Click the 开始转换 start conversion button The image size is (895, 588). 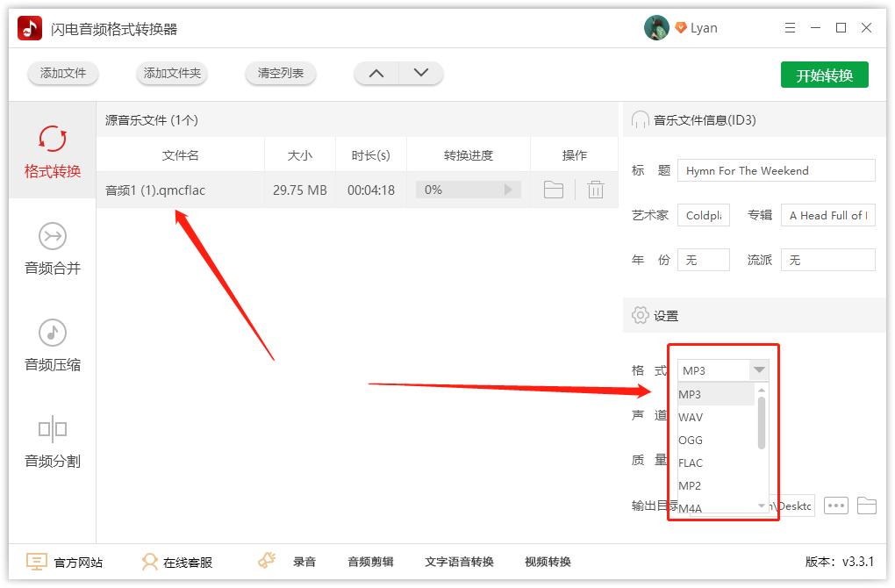824,75
